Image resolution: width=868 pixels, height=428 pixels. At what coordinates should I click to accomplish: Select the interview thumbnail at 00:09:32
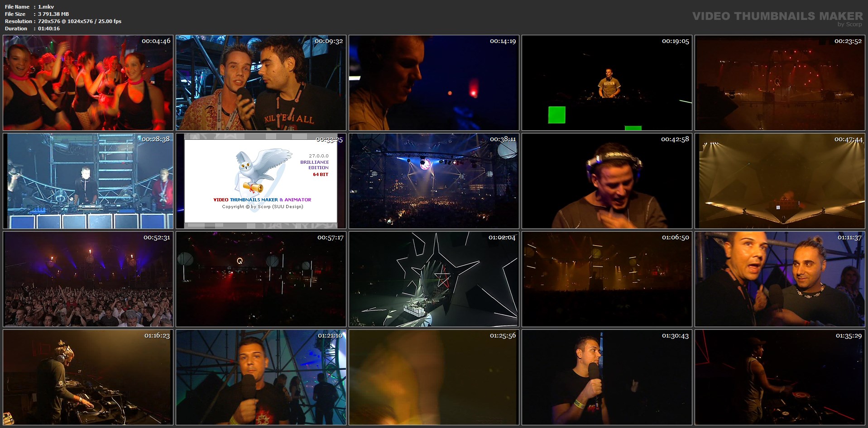[x=261, y=83]
